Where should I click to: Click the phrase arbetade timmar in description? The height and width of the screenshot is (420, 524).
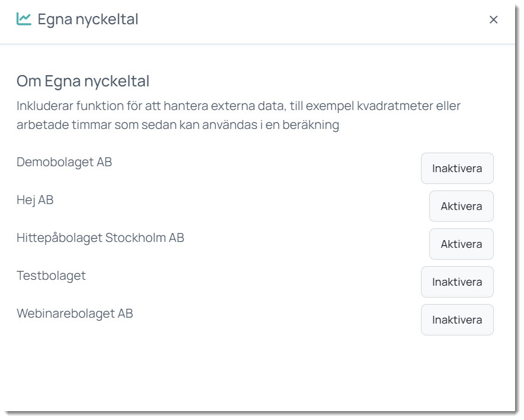click(56, 126)
